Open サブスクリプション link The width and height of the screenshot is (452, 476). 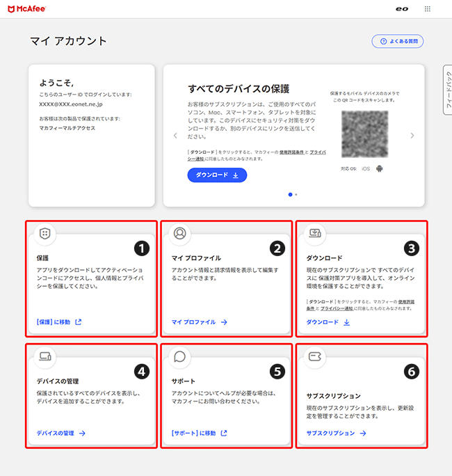[x=330, y=433]
